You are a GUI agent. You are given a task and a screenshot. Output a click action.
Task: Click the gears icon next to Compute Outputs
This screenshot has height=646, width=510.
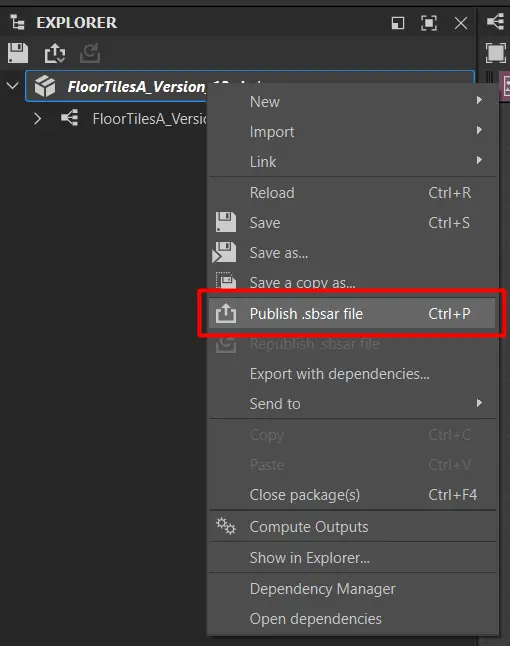[x=226, y=526]
